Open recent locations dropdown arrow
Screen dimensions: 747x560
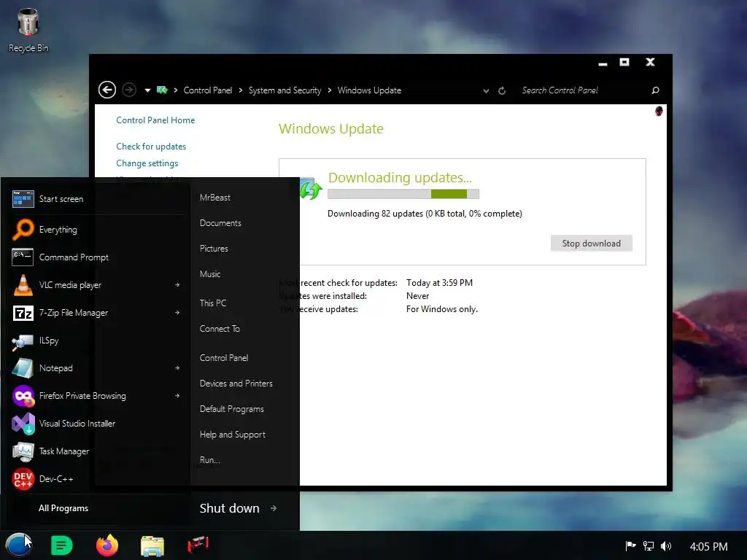(147, 90)
